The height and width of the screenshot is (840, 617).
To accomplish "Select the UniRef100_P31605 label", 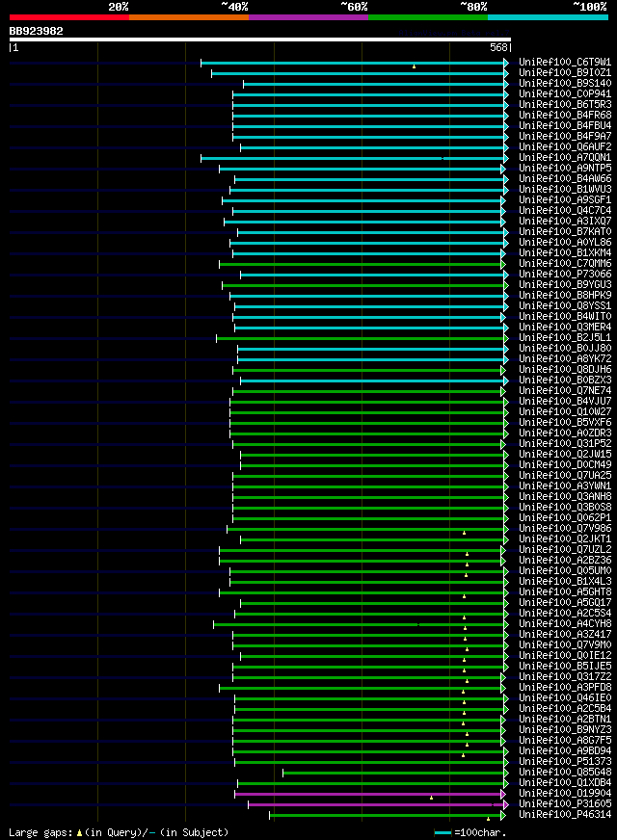I will click(565, 804).
